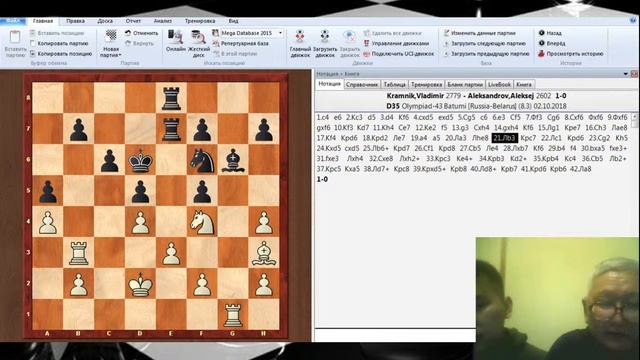Open the Mega Database 2015 dropdown
Screen dimensions: 640x360
(x=280, y=33)
